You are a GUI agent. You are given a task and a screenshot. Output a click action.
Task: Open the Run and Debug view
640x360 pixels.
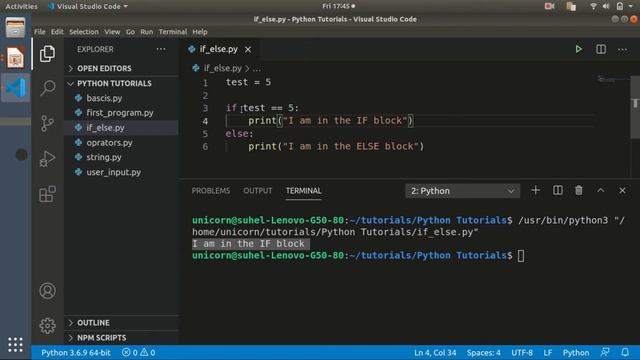47,158
